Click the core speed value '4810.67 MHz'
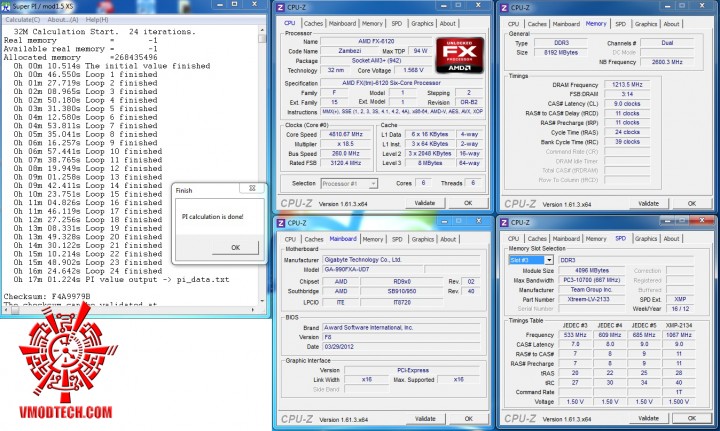 click(x=346, y=134)
